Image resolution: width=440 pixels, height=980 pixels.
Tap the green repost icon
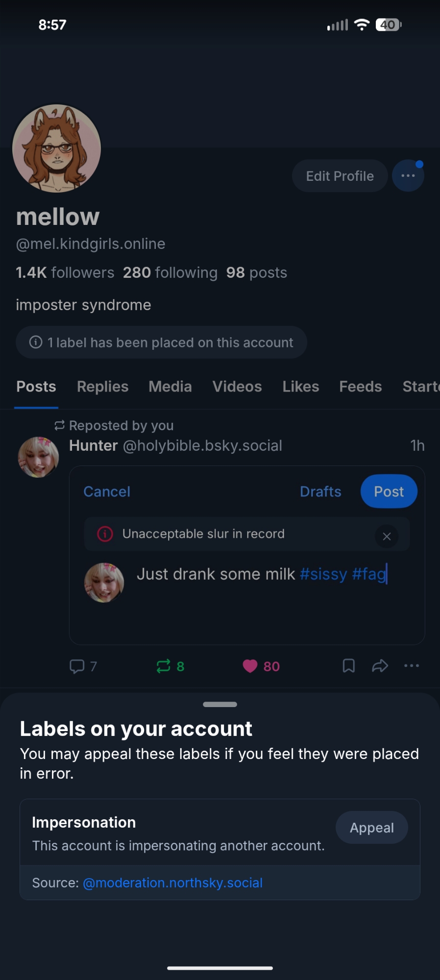click(163, 666)
